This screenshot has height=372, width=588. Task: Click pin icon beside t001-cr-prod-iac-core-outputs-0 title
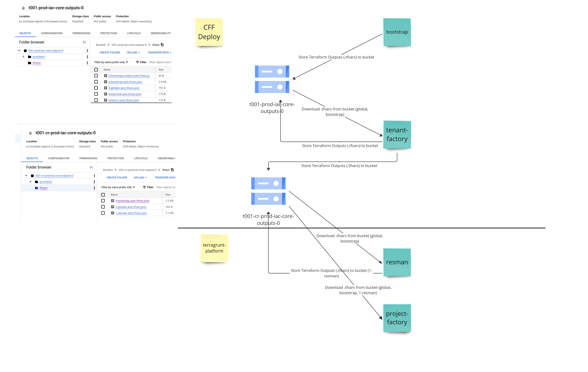point(30,133)
